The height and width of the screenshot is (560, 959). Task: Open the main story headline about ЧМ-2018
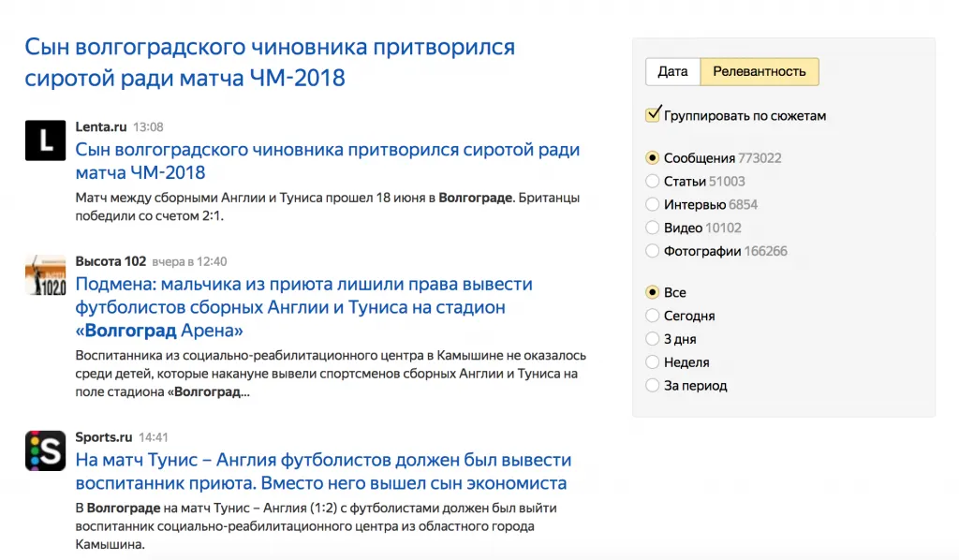point(270,62)
